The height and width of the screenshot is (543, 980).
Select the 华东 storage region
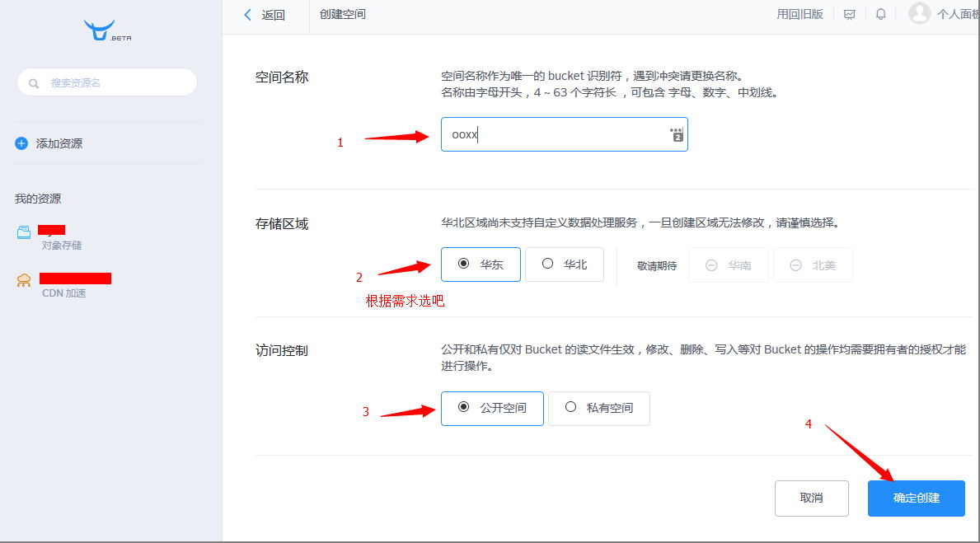[x=481, y=264]
